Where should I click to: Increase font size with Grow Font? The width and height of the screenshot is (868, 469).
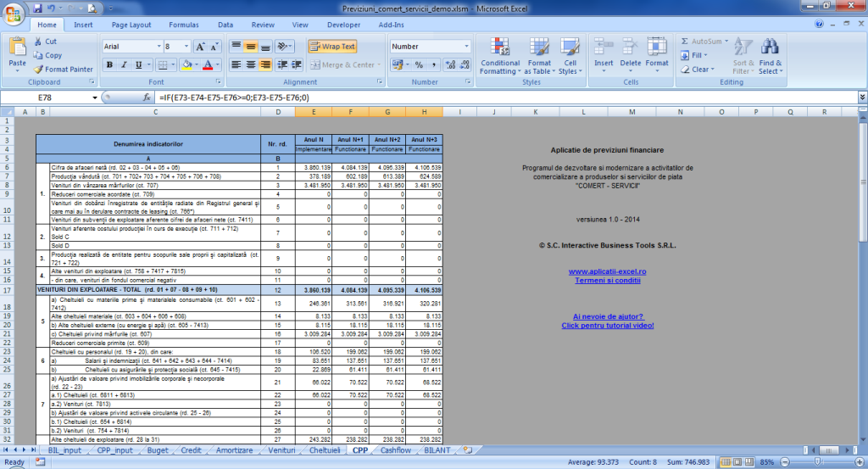200,47
